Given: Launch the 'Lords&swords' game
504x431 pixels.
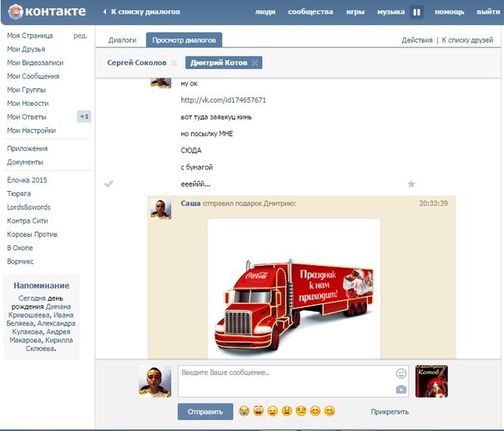Looking at the screenshot, I should [x=28, y=207].
